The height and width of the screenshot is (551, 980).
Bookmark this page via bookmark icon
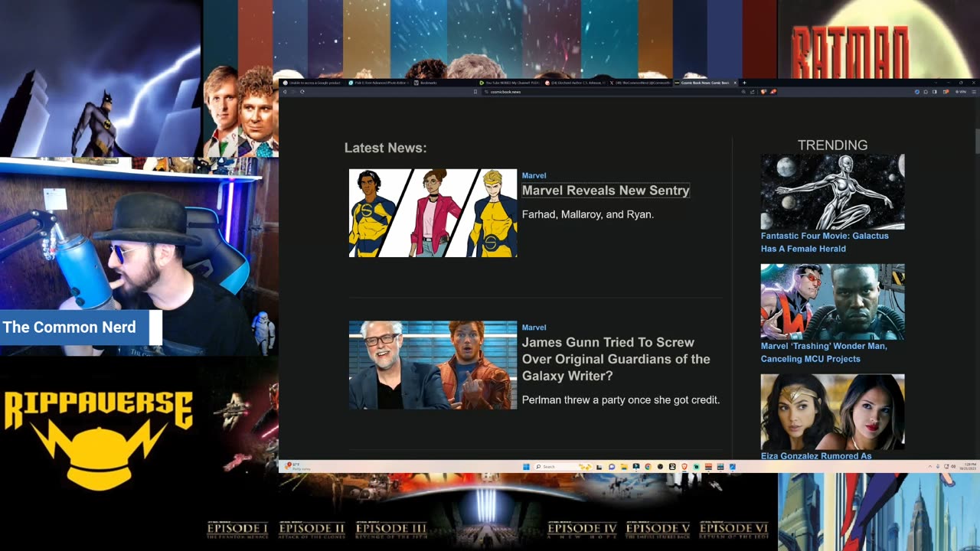click(x=475, y=92)
